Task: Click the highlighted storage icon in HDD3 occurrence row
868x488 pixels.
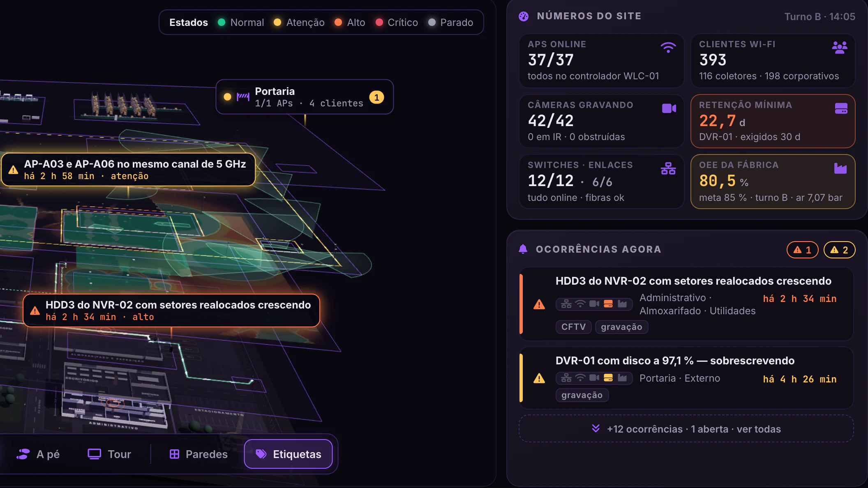Action: [x=608, y=304]
